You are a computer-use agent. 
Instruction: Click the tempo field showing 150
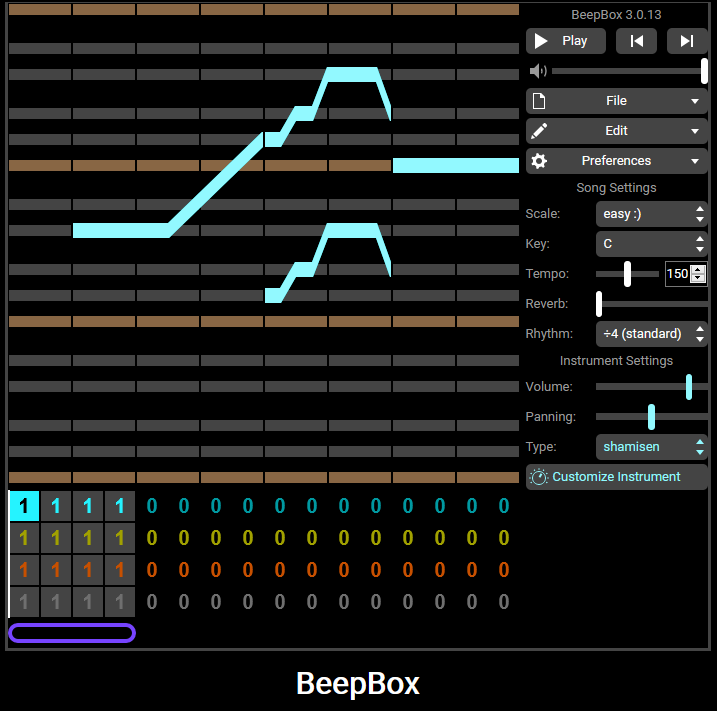678,274
